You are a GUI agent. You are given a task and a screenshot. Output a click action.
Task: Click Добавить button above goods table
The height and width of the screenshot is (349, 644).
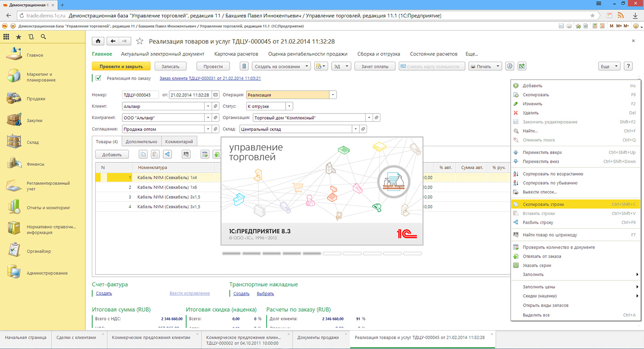pyautogui.click(x=112, y=154)
